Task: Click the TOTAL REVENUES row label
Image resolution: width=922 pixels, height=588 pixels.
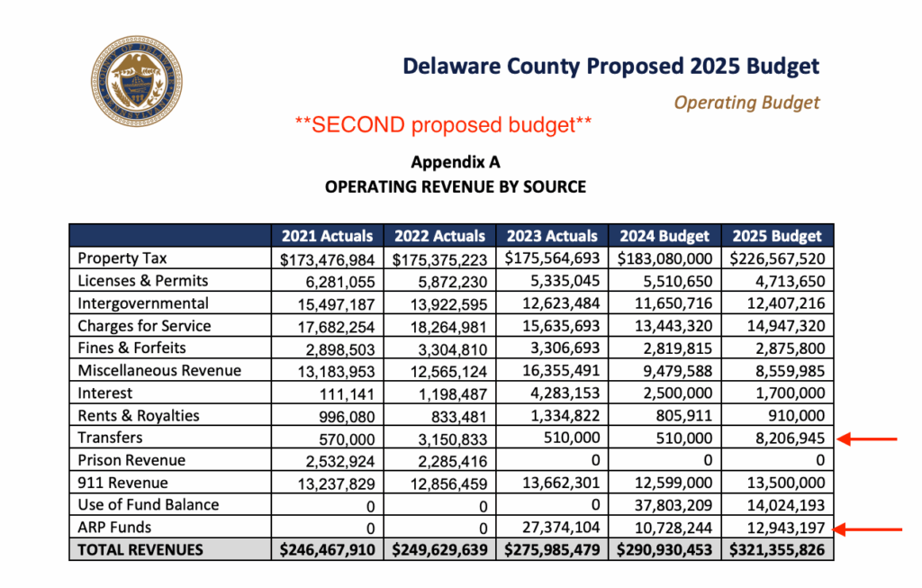Action: (x=140, y=549)
